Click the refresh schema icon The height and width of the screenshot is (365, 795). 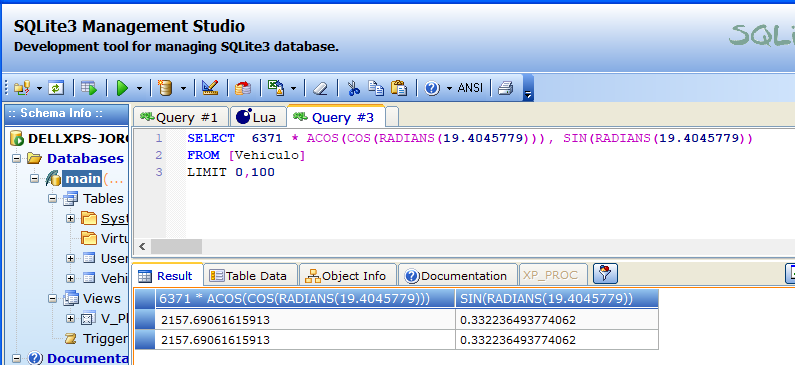click(x=56, y=88)
